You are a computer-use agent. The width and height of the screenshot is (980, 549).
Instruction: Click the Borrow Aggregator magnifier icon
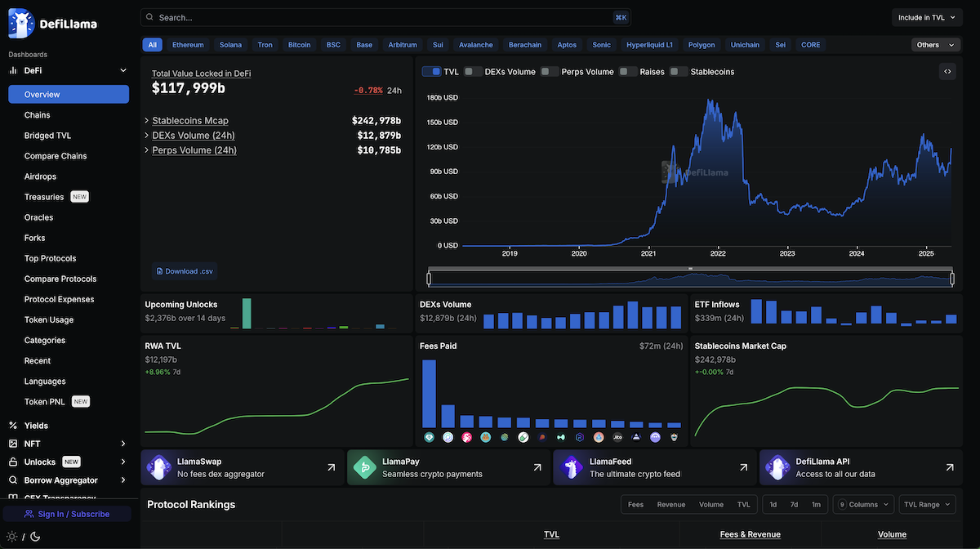(x=13, y=480)
